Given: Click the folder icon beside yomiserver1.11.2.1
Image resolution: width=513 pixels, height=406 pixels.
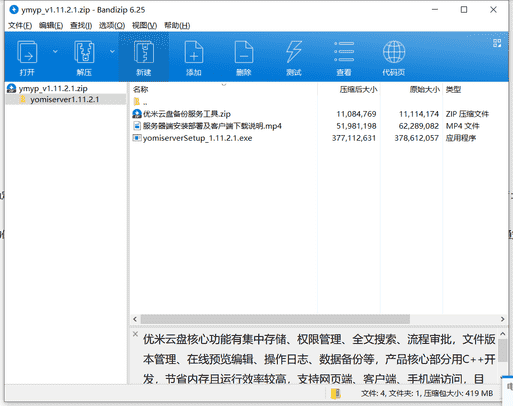Looking at the screenshot, I should click(23, 99).
